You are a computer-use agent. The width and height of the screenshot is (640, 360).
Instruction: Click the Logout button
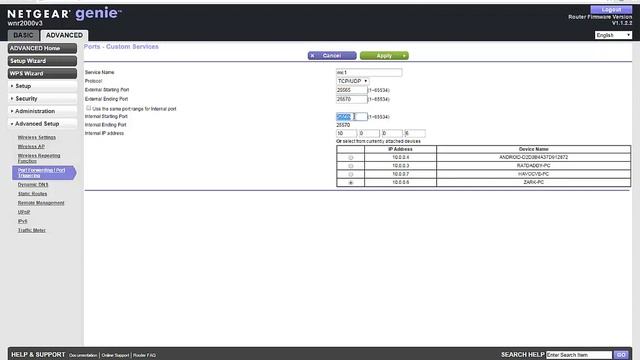611,9
